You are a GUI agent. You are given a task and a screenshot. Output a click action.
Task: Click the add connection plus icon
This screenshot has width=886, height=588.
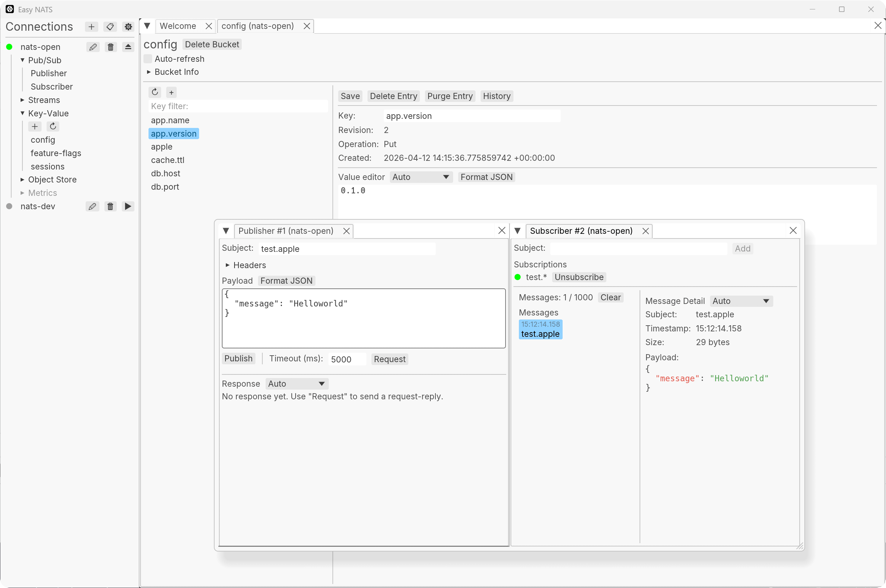click(91, 27)
